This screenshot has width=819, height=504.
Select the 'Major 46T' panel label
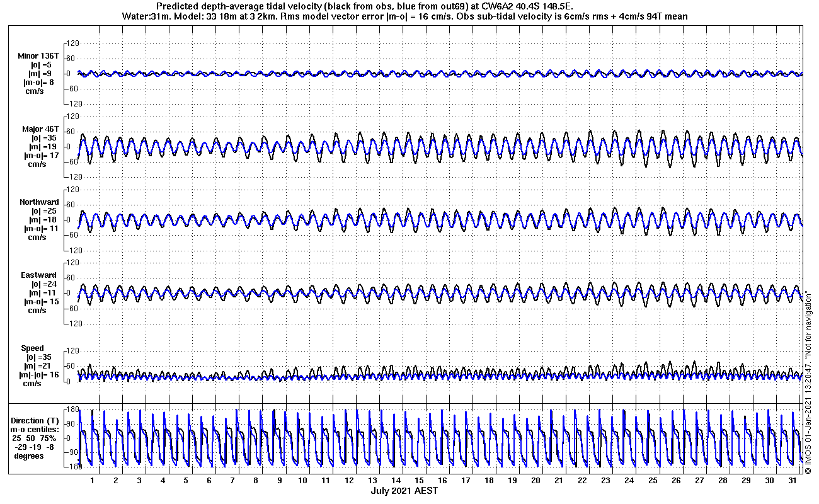pos(40,129)
